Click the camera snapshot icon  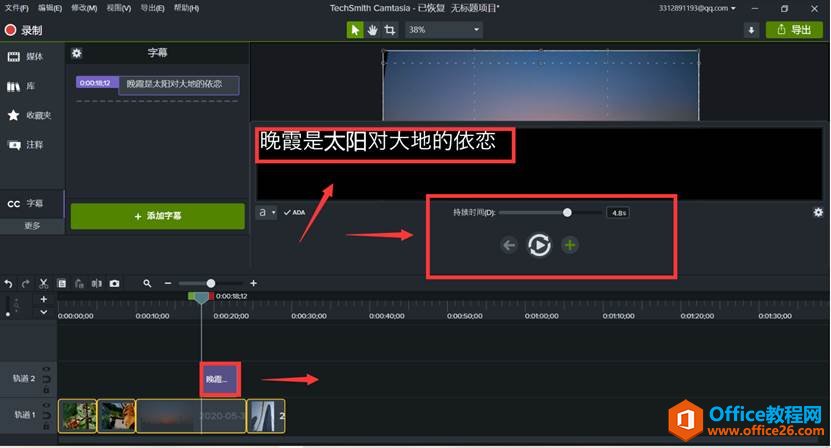tap(114, 284)
